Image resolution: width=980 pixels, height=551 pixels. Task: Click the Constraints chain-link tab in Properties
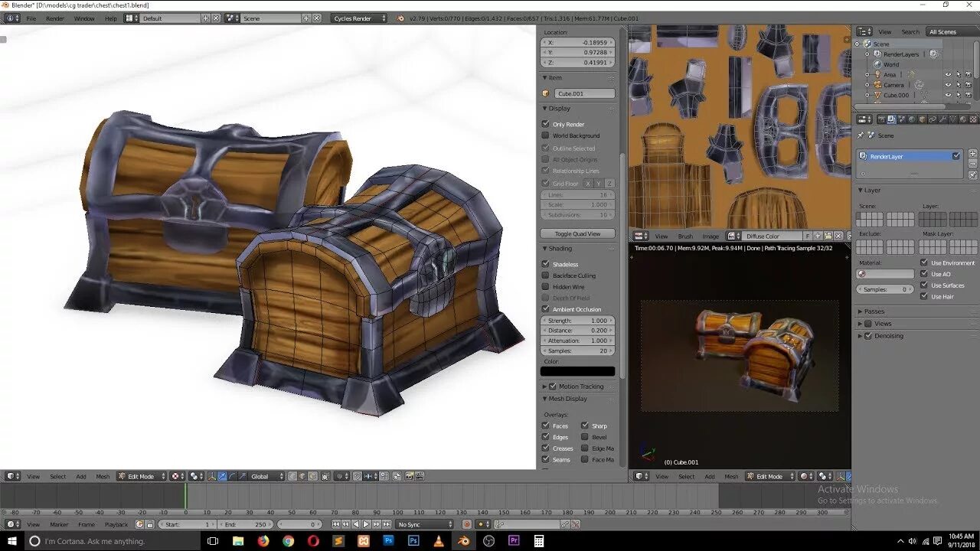point(932,119)
